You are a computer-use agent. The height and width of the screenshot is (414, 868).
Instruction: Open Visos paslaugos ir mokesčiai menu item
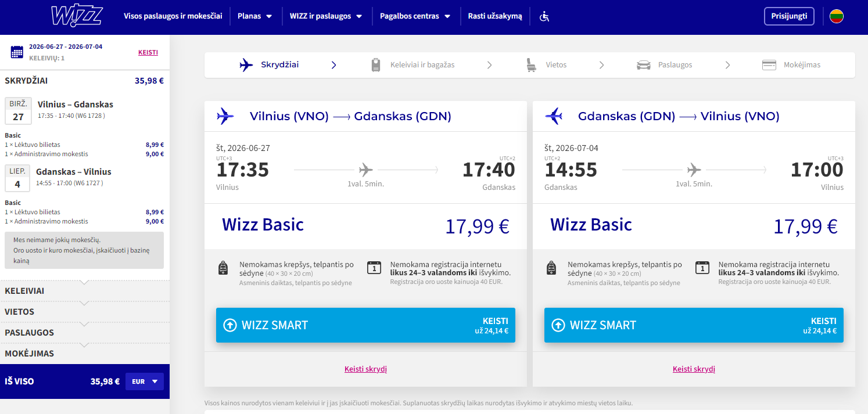(x=173, y=16)
